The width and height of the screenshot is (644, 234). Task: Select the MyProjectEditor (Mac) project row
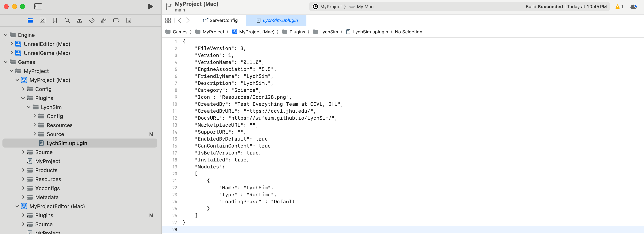(80, 206)
